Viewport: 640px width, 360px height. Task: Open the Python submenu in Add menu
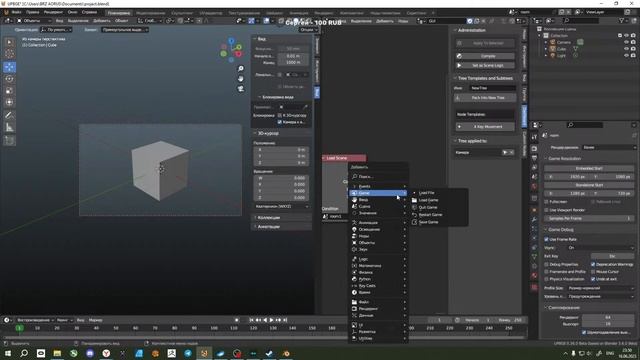[x=378, y=279]
